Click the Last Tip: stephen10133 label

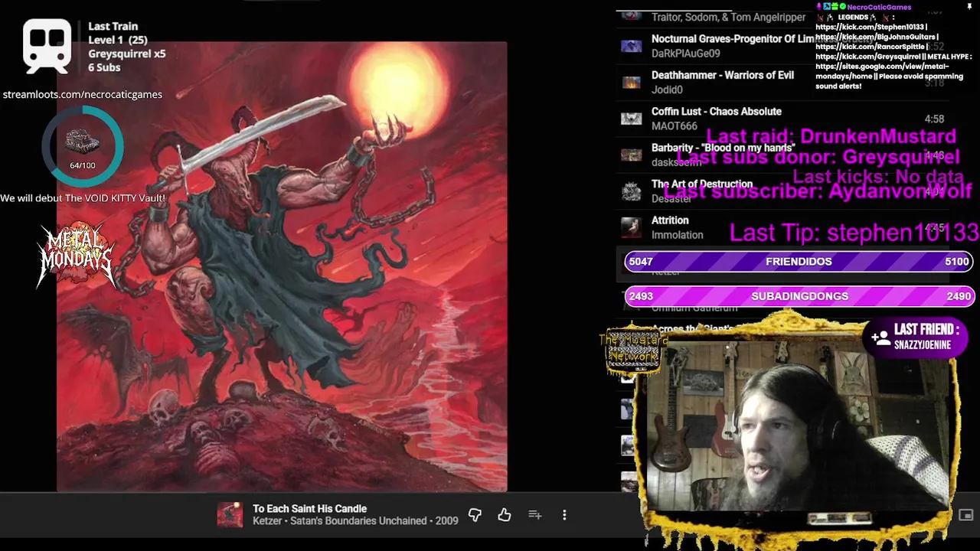(854, 233)
